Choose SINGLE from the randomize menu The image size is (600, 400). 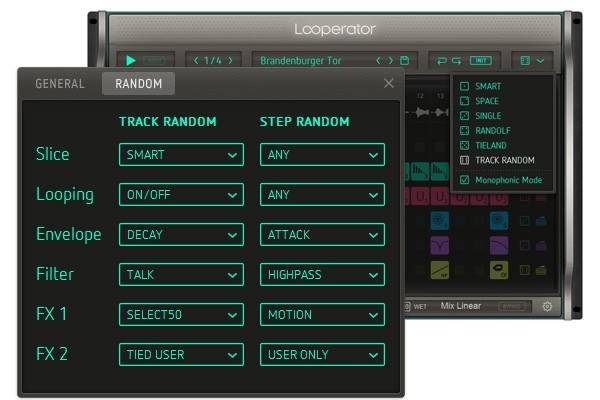[x=488, y=116]
